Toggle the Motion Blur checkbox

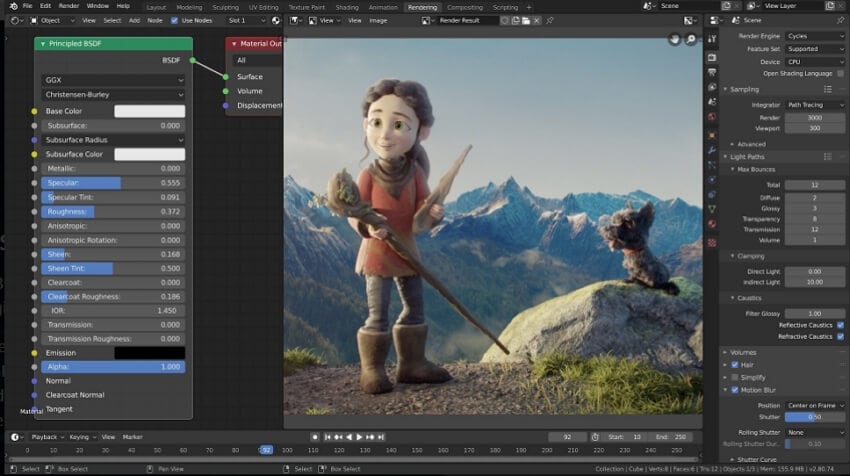tap(735, 390)
